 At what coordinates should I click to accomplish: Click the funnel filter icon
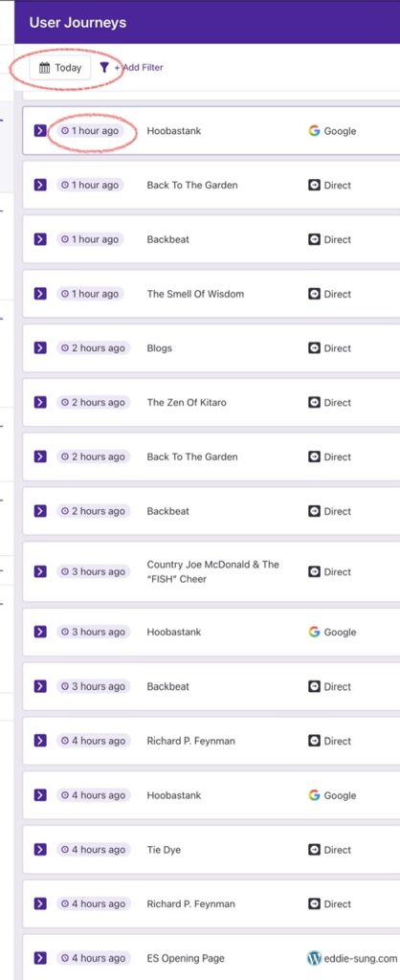tap(104, 68)
